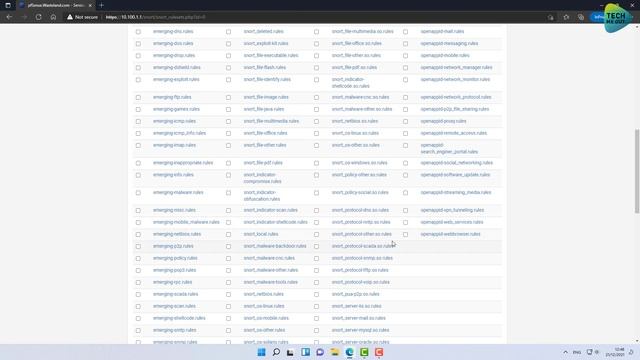Screen dimensions: 640x360
Task: Check snort_server-mail.so.rules box
Action: [x=317, y=318]
